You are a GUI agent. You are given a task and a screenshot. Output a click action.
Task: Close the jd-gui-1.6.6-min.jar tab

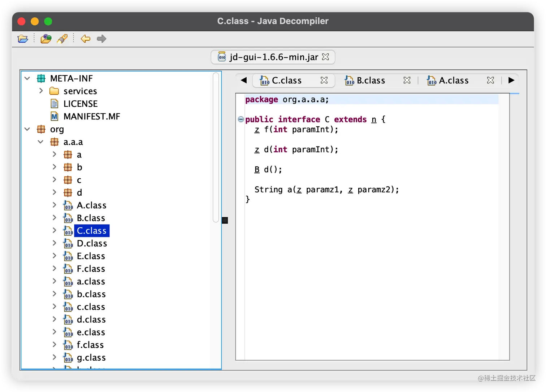(x=325, y=57)
